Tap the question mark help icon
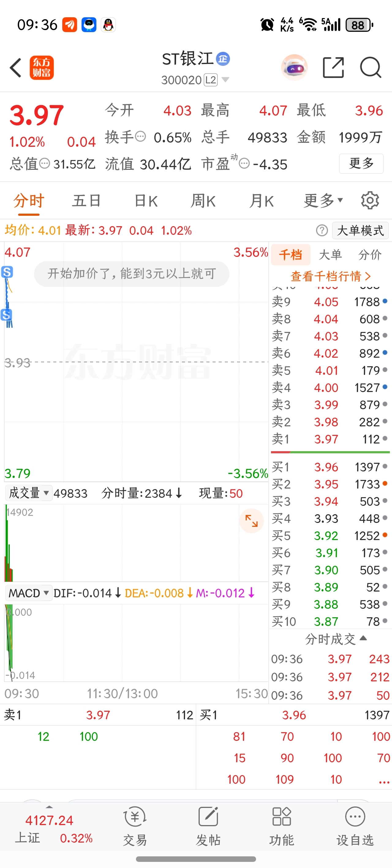This screenshot has height=868, width=392. (x=322, y=230)
